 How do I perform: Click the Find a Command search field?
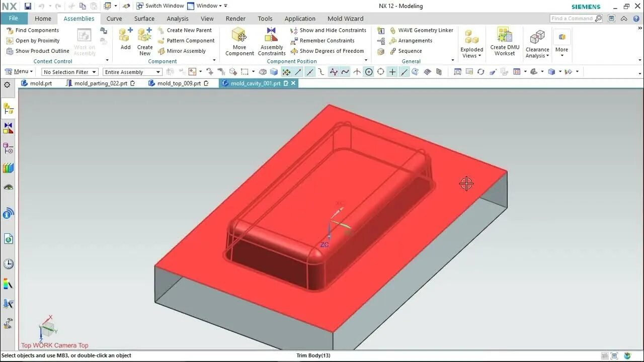572,19
